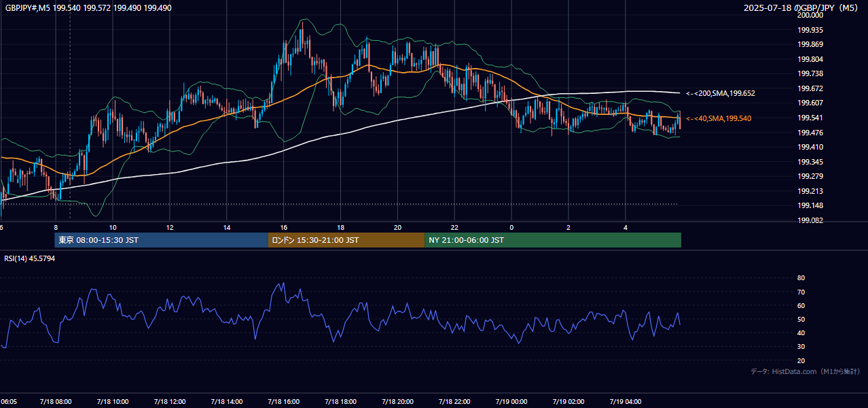Click the hour 20 tick under price chart

(398, 227)
